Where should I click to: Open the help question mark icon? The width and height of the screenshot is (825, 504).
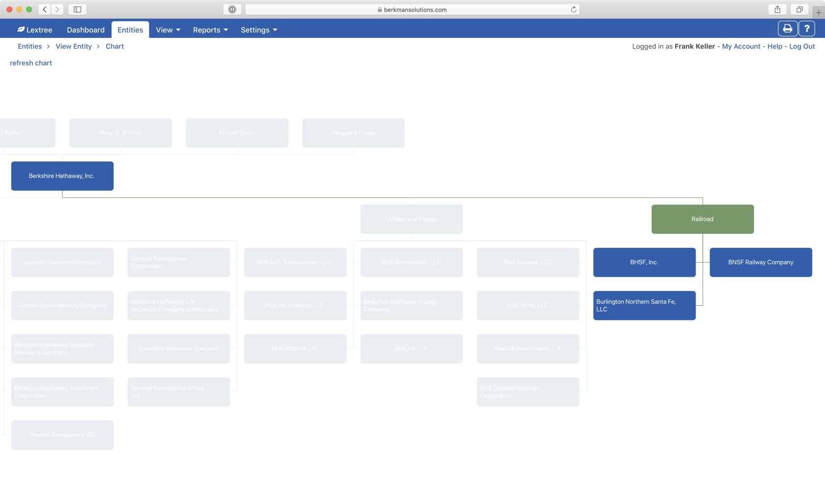pos(807,29)
